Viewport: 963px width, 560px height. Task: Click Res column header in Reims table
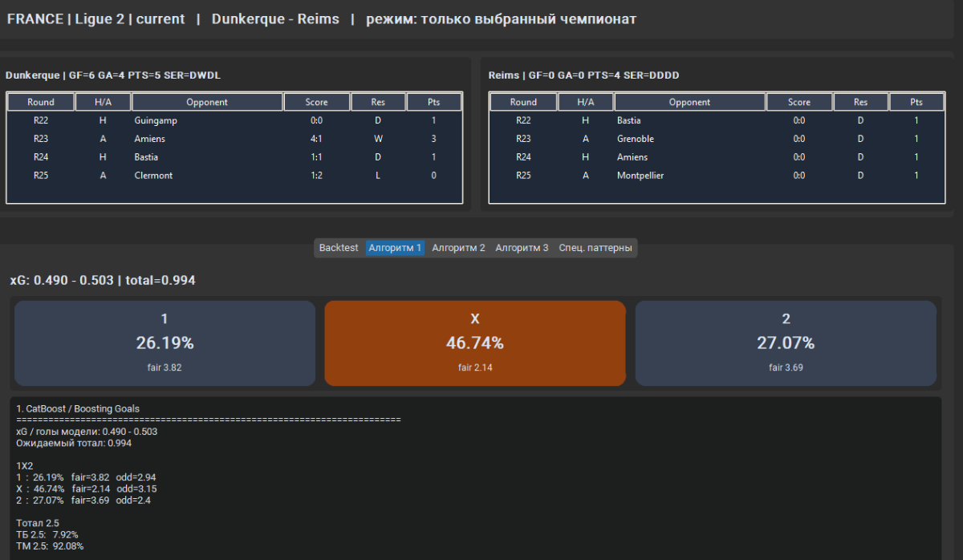[x=860, y=102]
